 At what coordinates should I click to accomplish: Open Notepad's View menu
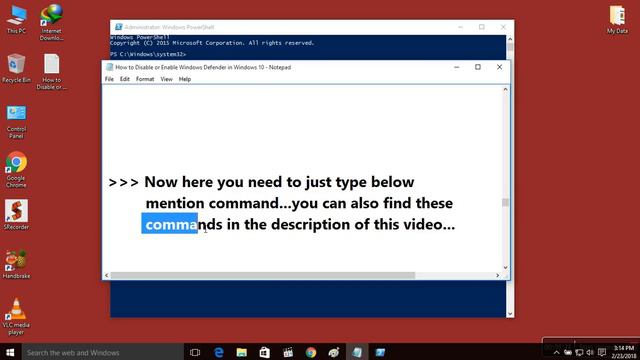166,79
